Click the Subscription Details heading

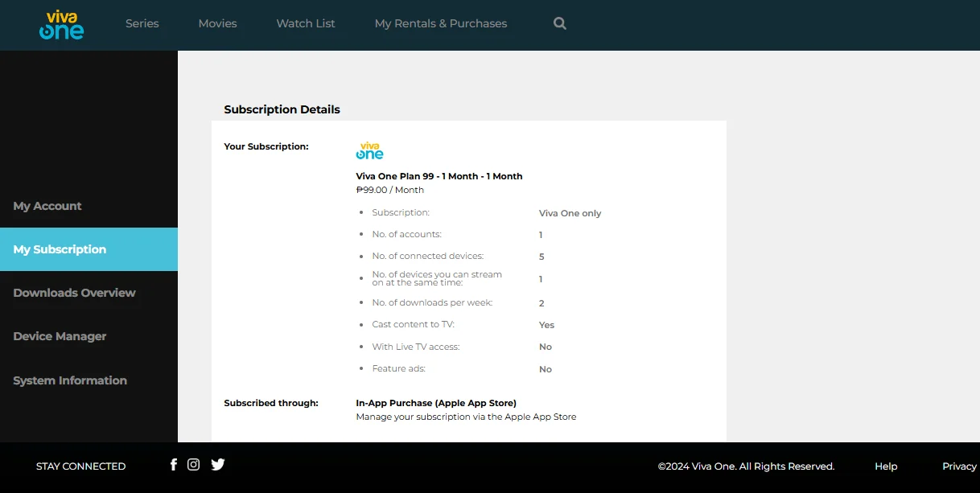point(282,109)
